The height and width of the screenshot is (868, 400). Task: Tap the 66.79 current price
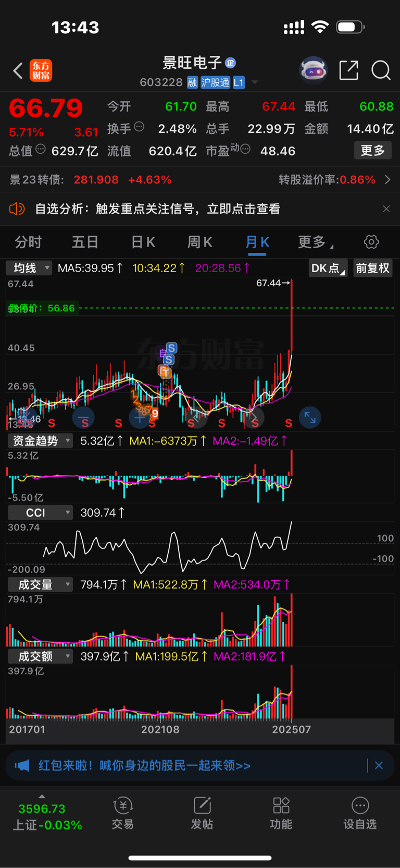tap(46, 108)
